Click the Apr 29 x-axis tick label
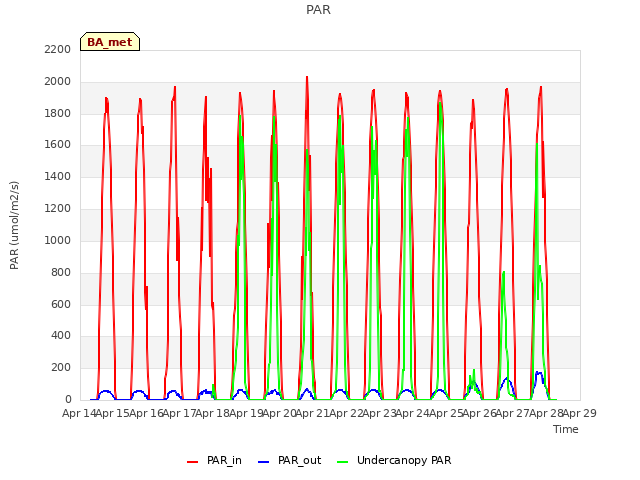 pos(580,413)
